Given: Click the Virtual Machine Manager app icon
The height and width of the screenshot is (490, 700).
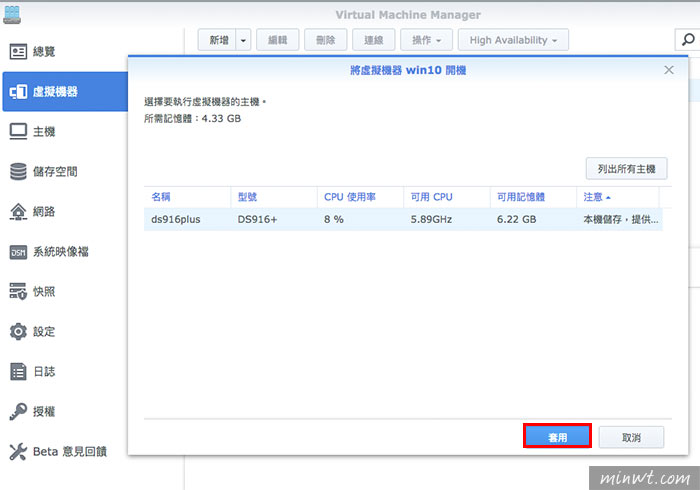Looking at the screenshot, I should (12, 15).
